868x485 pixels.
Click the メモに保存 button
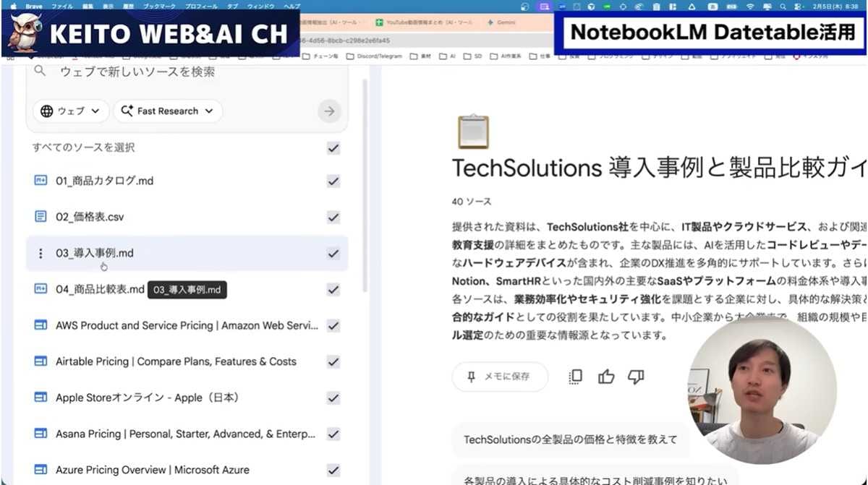499,376
